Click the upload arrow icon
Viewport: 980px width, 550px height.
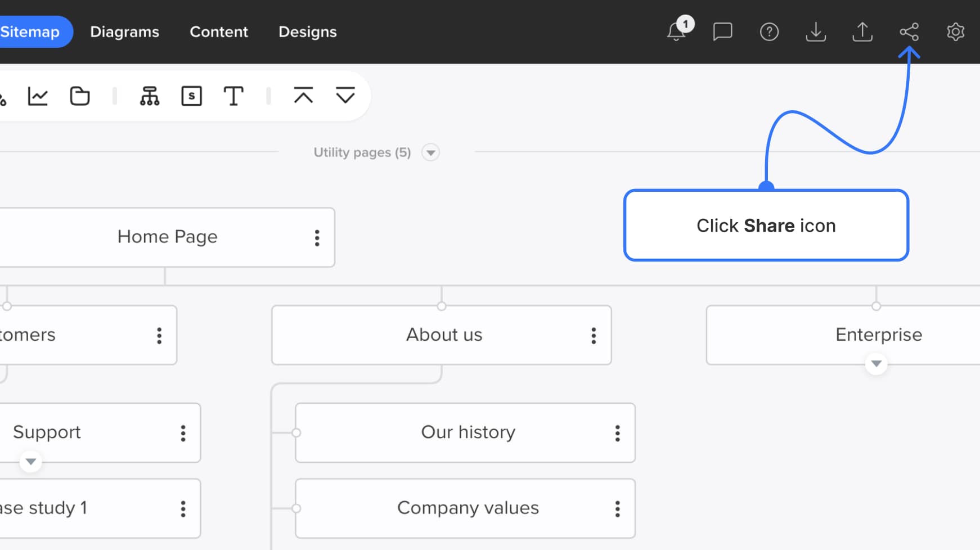pyautogui.click(x=862, y=31)
